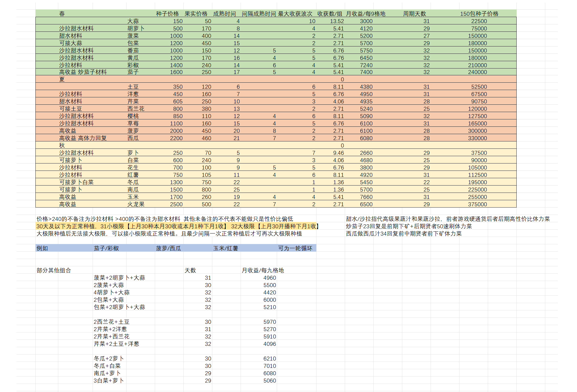This screenshot has height=392, width=577.
Task: Click the 可接萝卜白菜 note cell
Action: click(x=76, y=182)
